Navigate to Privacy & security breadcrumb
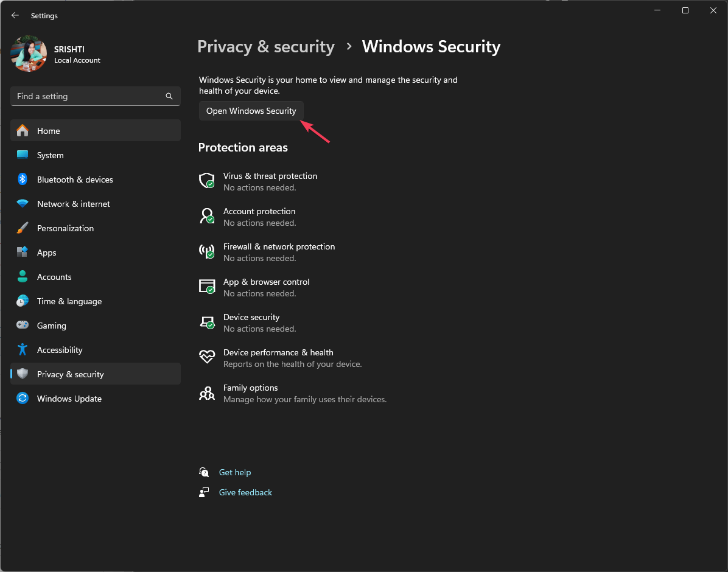 pos(266,46)
